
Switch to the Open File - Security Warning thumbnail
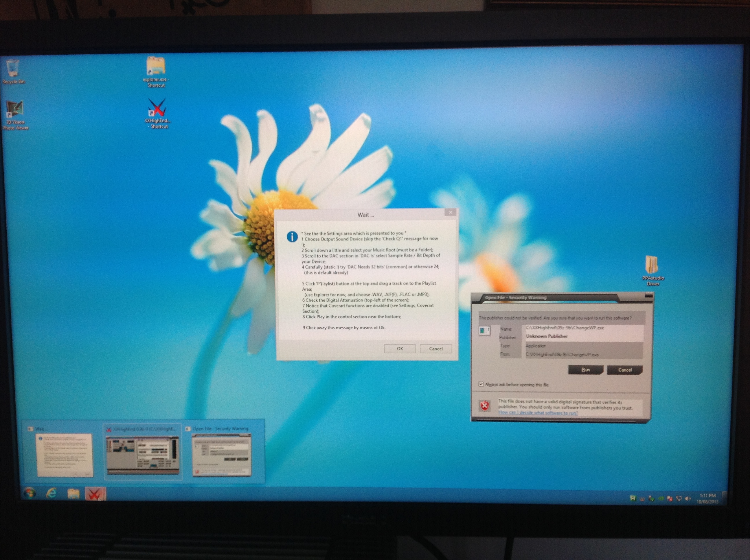(222, 455)
